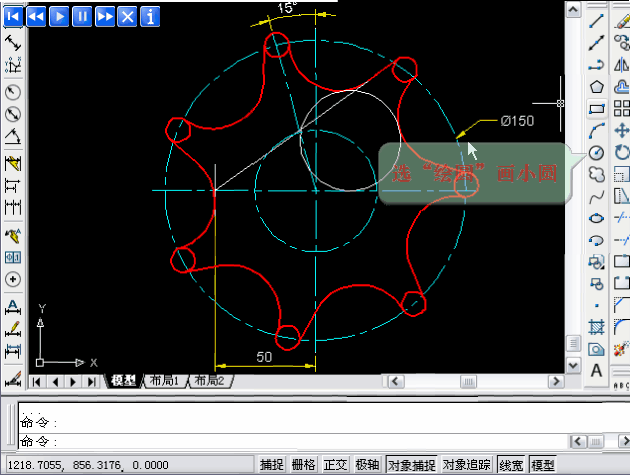Toggle 捕捉 snap mode in status bar
Image resolution: width=630 pixels, height=475 pixels.
click(272, 465)
